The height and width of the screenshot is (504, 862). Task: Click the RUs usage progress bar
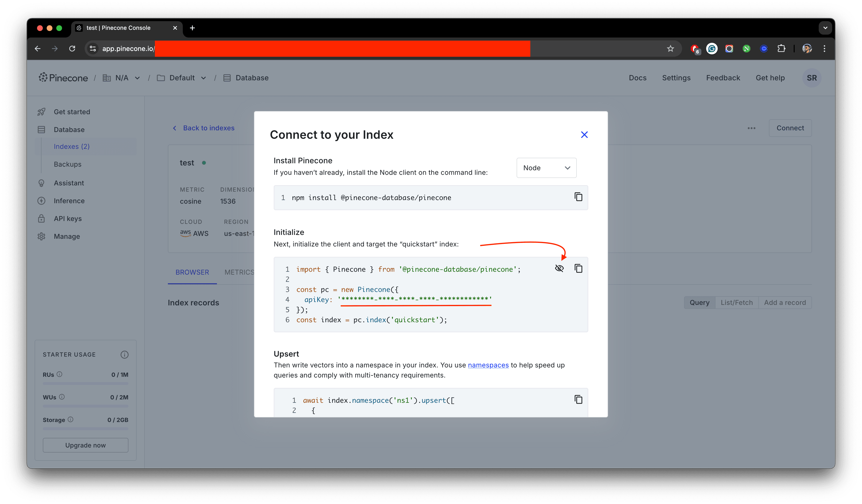coord(86,384)
